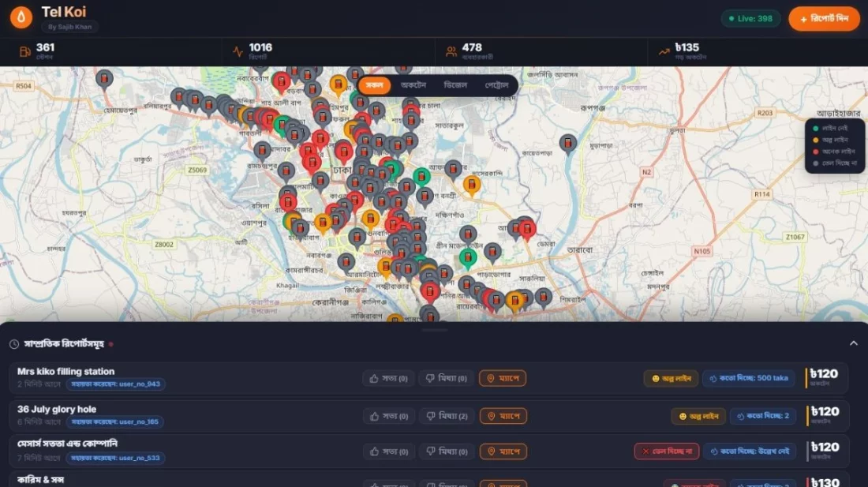
Task: Click the green লাইন নেই legend dot
Action: tap(816, 128)
